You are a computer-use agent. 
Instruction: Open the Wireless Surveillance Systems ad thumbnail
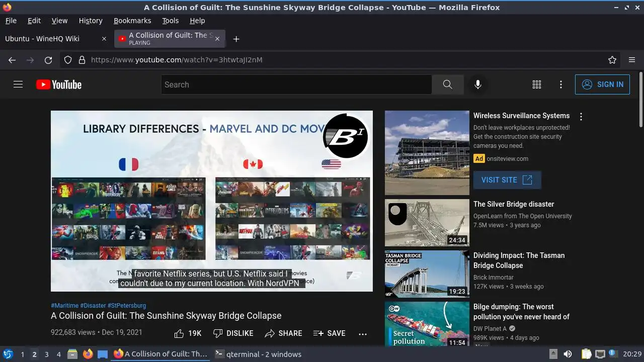(x=427, y=153)
